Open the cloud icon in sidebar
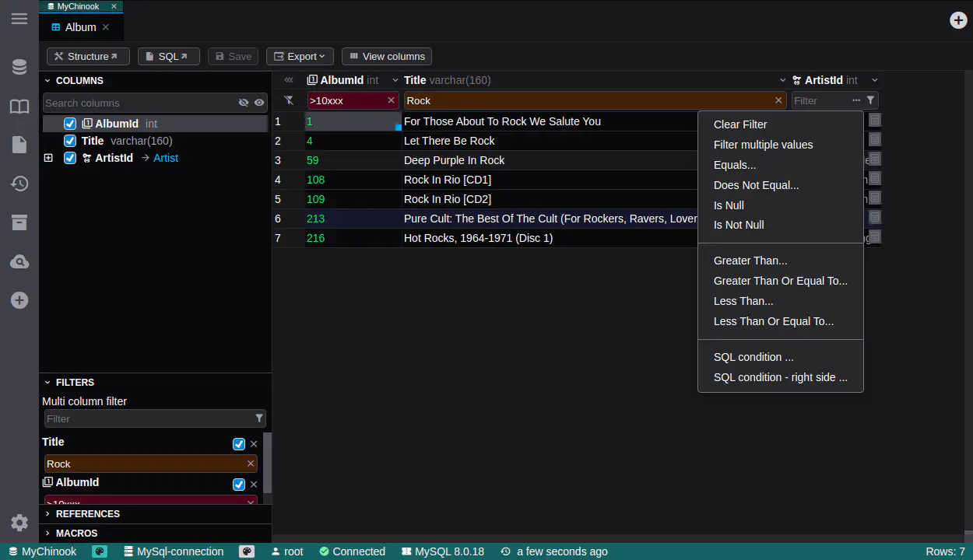The image size is (973, 560). (19, 262)
